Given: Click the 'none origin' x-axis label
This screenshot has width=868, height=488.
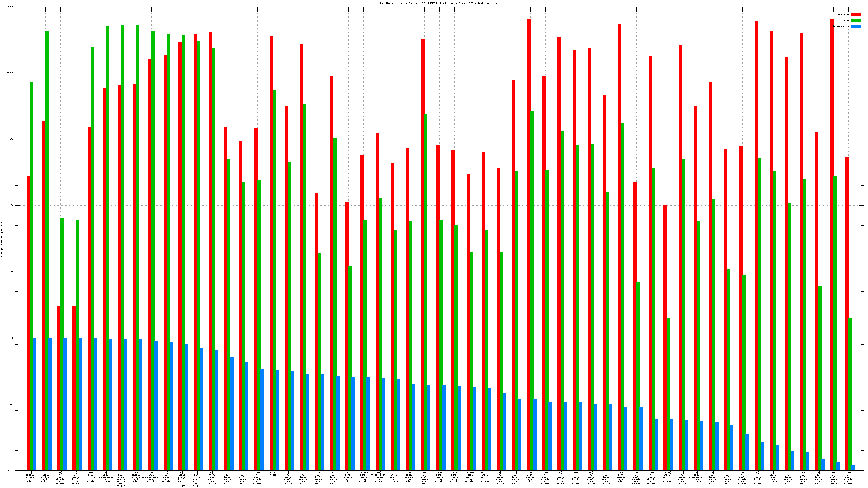Looking at the screenshot, I should tap(272, 474).
